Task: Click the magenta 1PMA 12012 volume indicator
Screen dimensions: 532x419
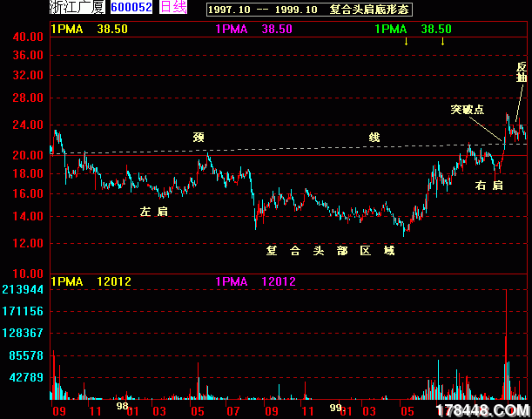Action: [253, 281]
